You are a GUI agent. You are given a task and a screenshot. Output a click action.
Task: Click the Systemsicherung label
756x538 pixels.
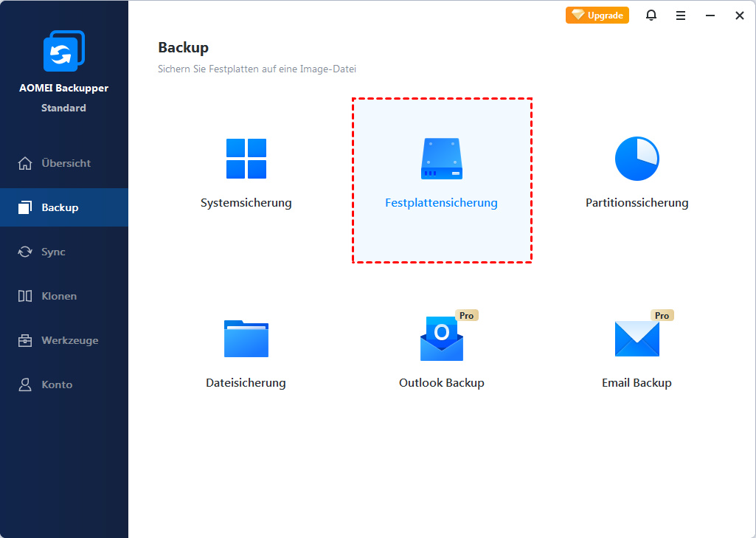pyautogui.click(x=246, y=203)
